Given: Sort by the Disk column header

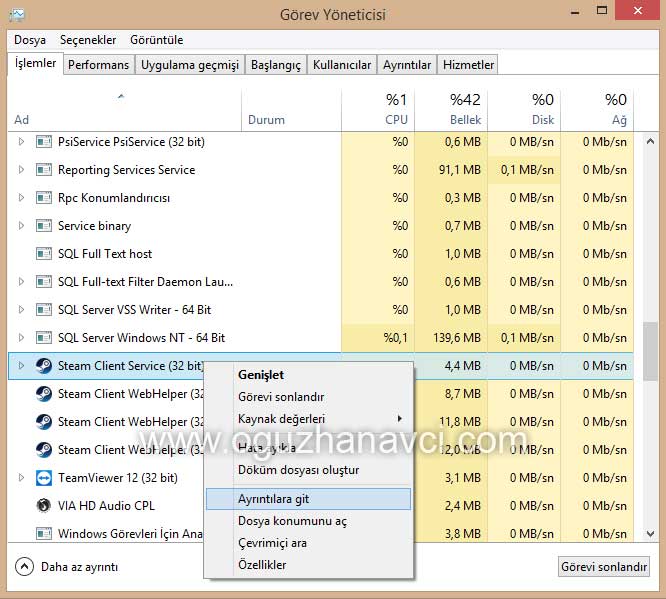Looking at the screenshot, I should pos(524,110).
